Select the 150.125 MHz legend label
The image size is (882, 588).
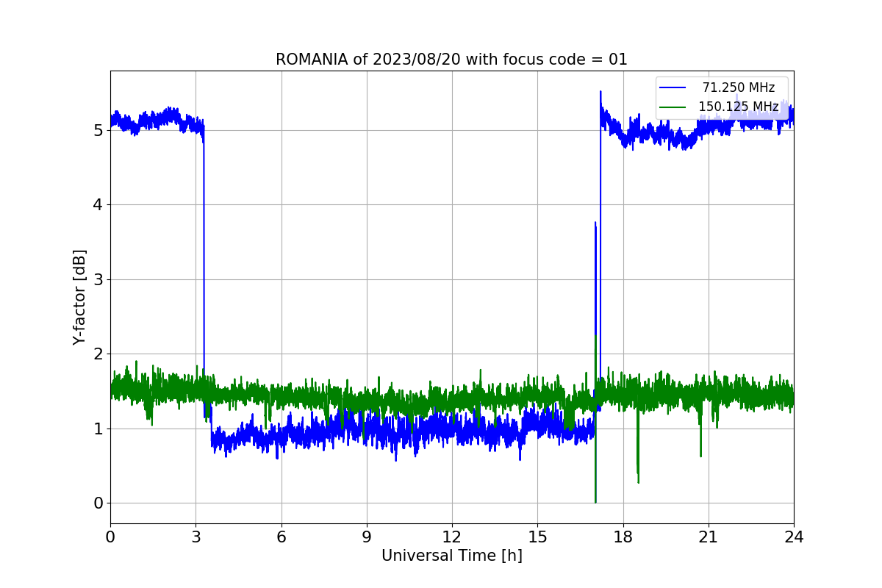click(x=739, y=107)
